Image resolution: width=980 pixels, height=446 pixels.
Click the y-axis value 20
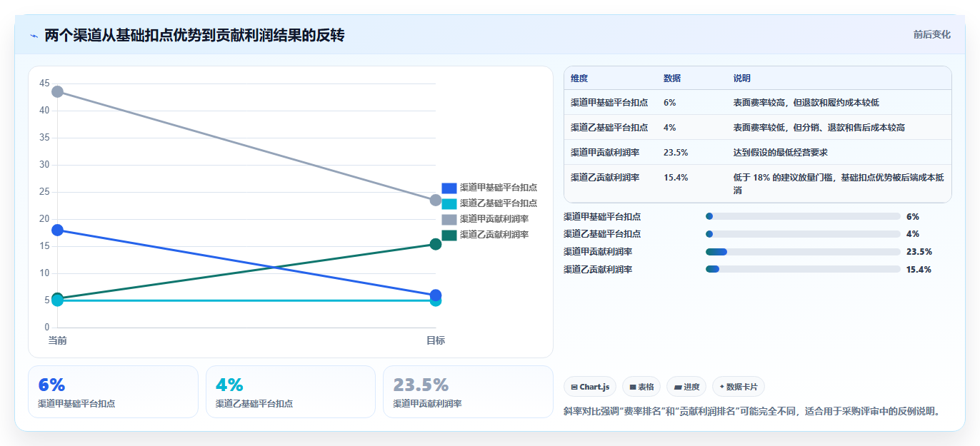(x=44, y=219)
